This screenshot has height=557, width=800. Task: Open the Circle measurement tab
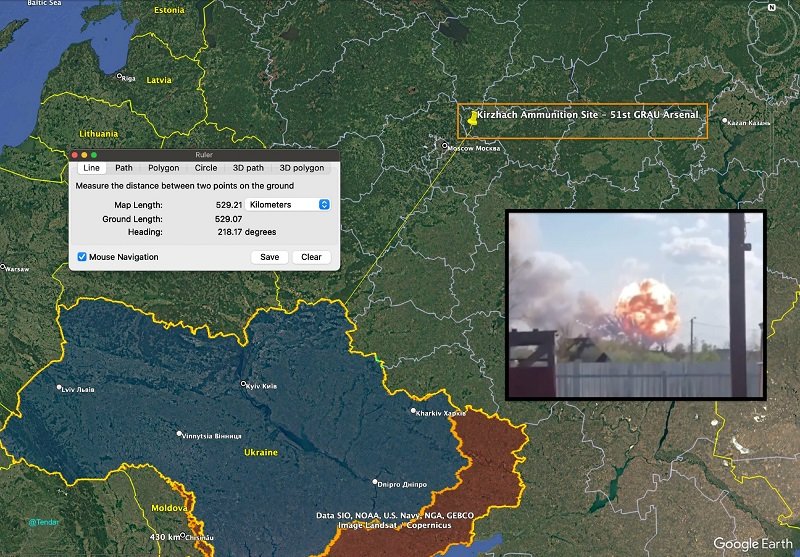206,168
